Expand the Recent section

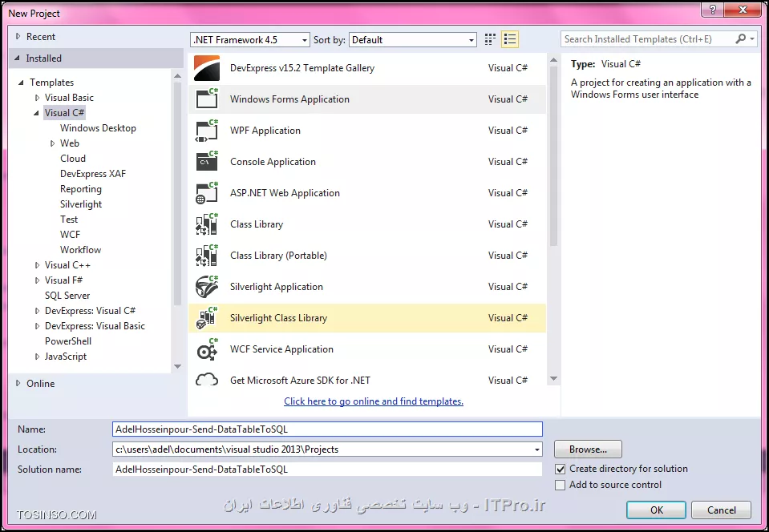click(18, 36)
